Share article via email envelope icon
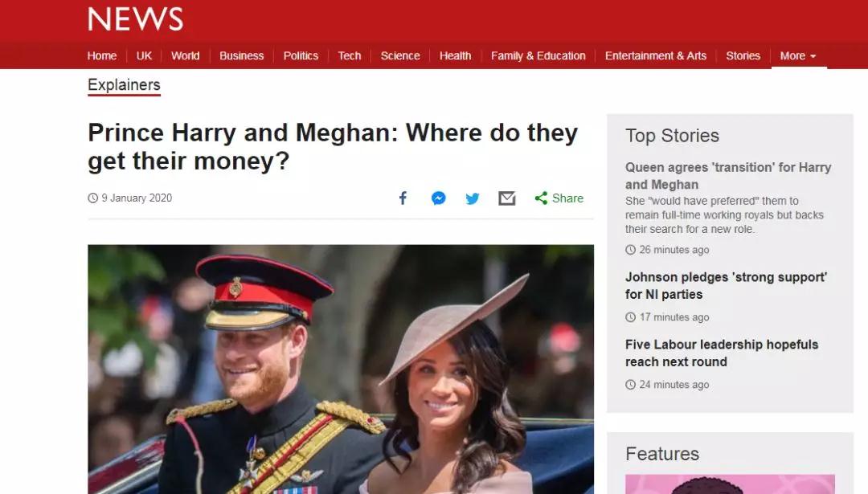 click(507, 198)
